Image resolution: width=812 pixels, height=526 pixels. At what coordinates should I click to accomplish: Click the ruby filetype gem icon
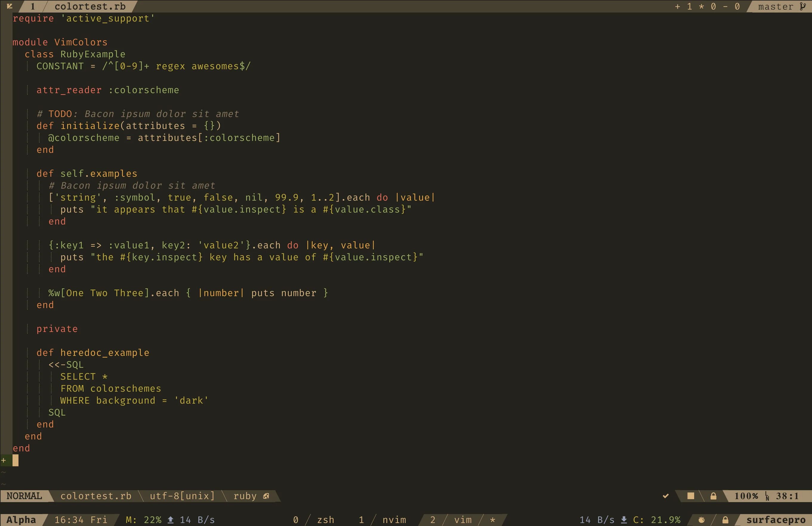coord(266,496)
